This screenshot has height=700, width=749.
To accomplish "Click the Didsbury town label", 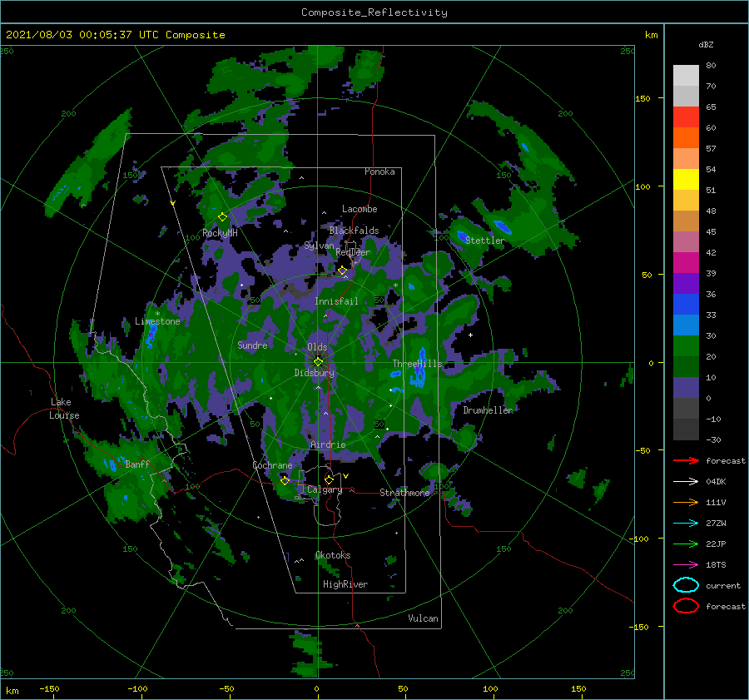I will pos(315,373).
